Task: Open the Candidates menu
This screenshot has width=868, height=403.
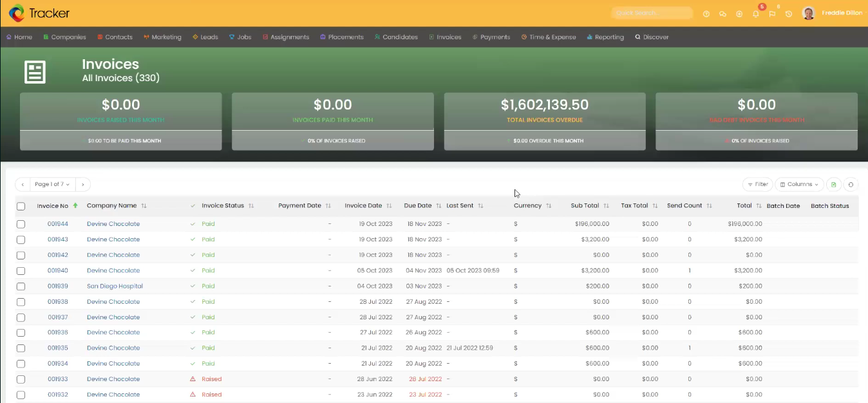Action: pyautogui.click(x=396, y=37)
